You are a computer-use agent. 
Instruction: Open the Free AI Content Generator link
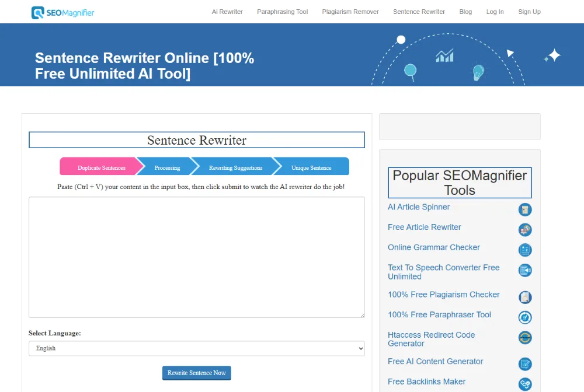click(436, 362)
